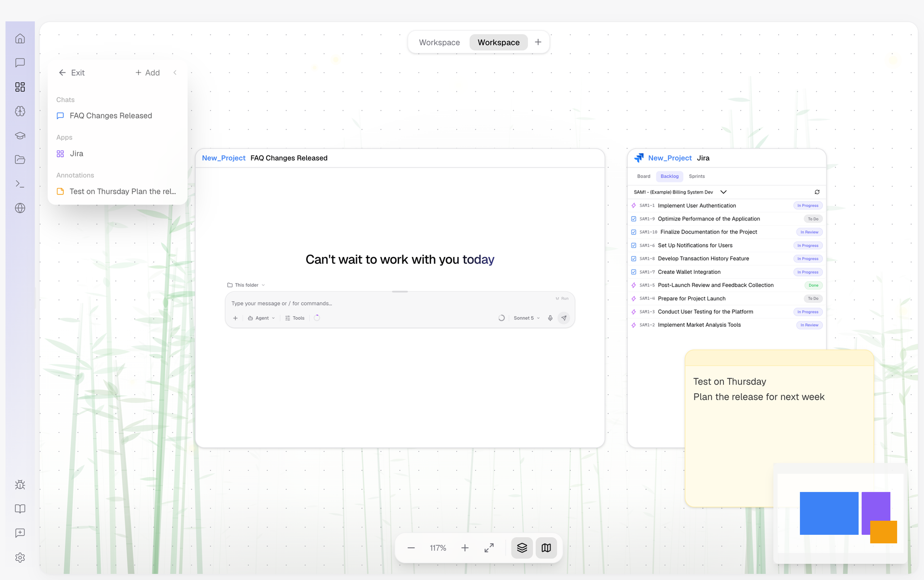Open the book documentation icon in sidebar

[20, 509]
